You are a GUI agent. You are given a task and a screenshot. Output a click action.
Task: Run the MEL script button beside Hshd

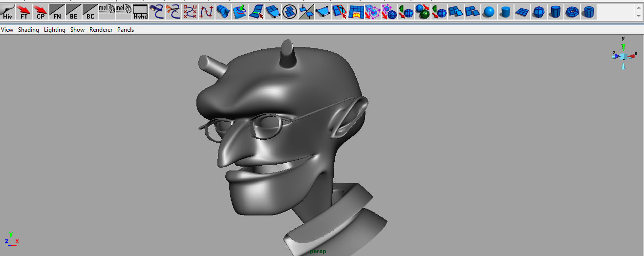[x=124, y=11]
